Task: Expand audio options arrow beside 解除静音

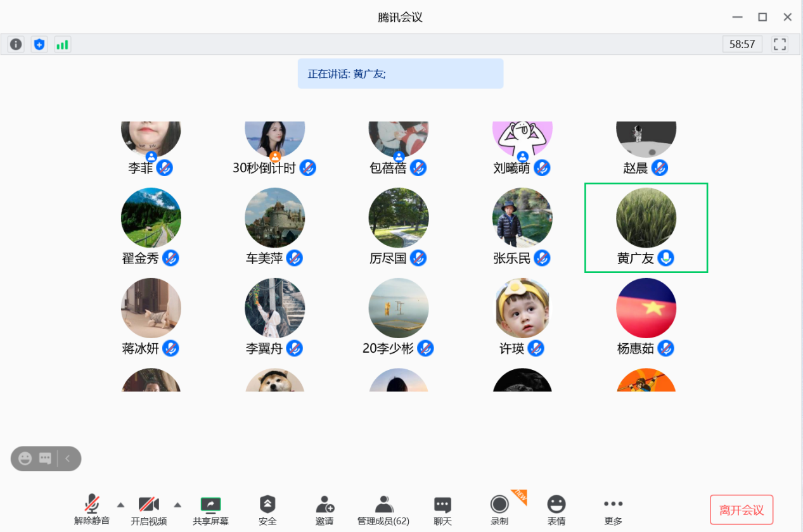Action: (x=120, y=504)
